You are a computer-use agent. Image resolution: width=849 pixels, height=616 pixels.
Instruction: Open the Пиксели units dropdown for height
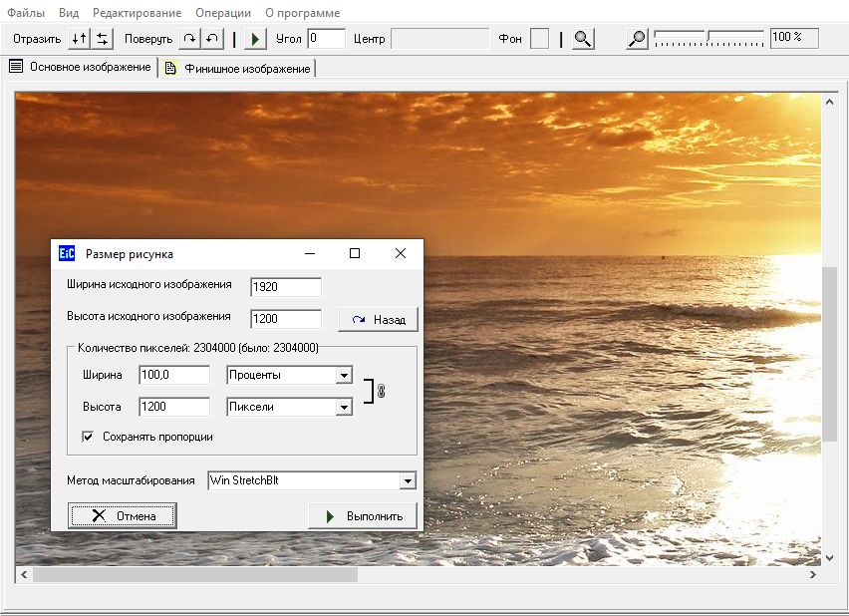(x=344, y=407)
